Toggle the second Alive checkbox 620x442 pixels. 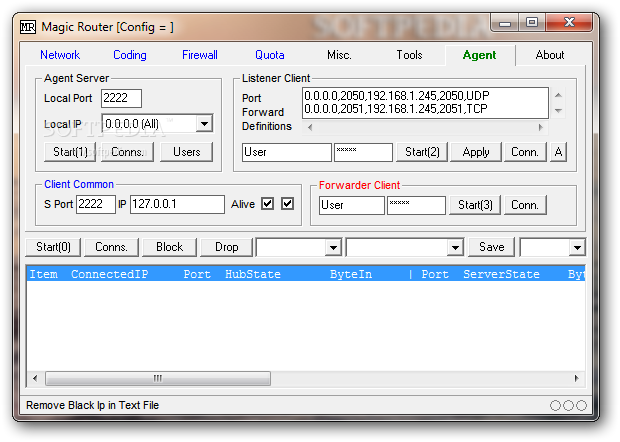coord(287,204)
